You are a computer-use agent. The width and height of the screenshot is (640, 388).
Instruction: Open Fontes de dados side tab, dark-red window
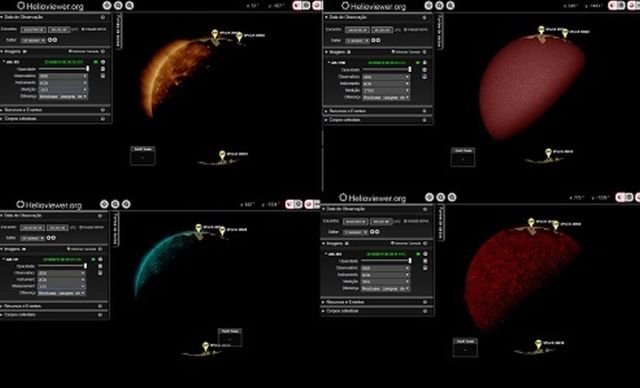tap(441, 224)
